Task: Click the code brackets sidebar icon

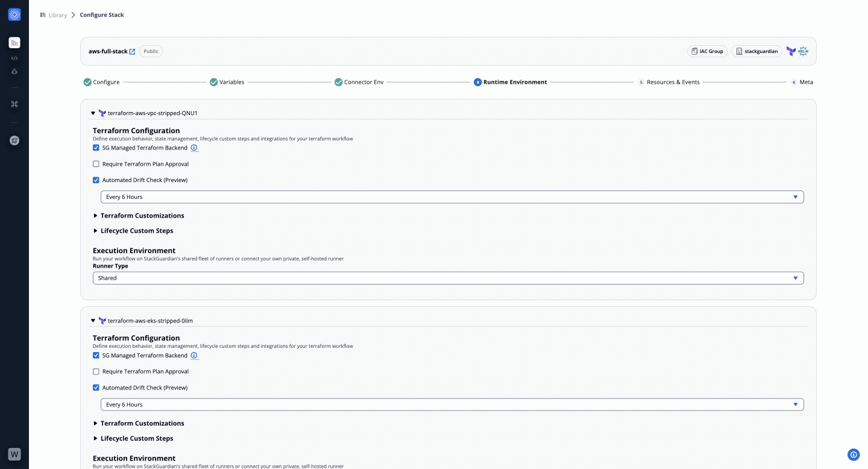Action: pyautogui.click(x=14, y=58)
